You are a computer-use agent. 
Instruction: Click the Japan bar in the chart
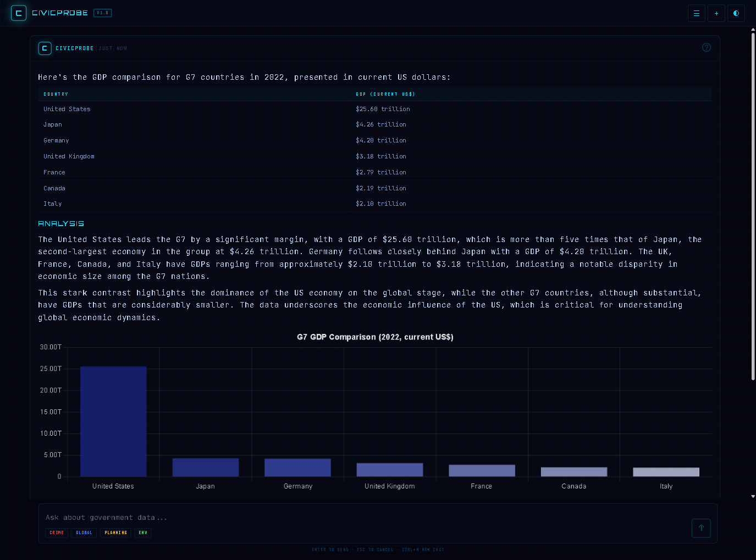click(206, 468)
